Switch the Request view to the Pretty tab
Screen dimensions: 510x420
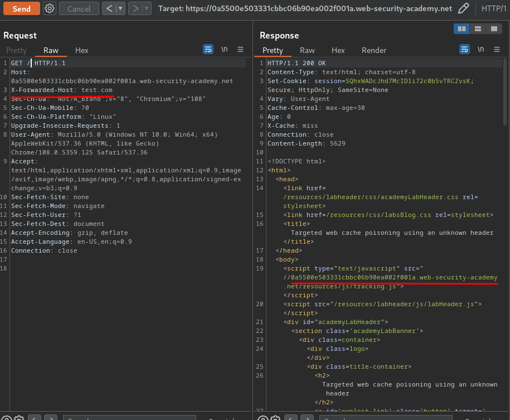tap(16, 50)
